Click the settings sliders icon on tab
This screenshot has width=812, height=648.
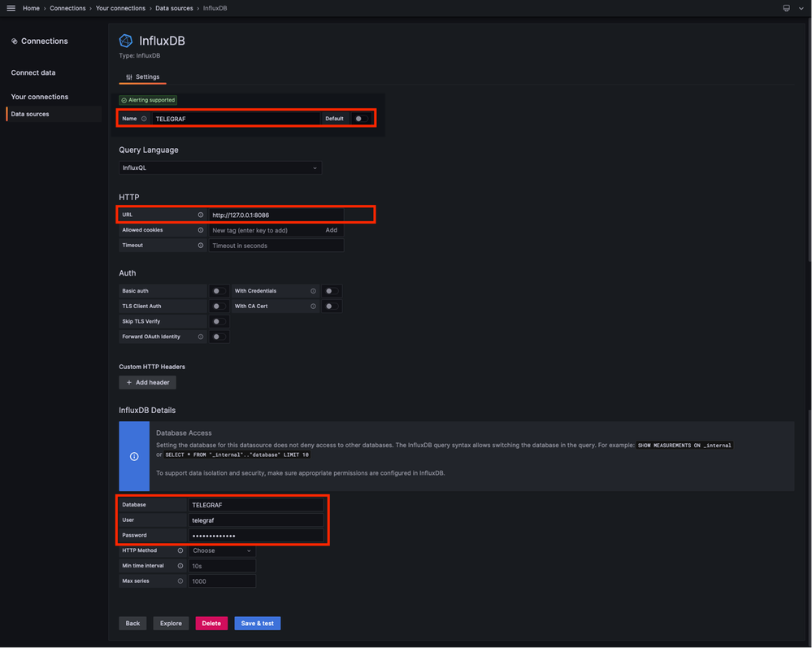click(x=129, y=77)
